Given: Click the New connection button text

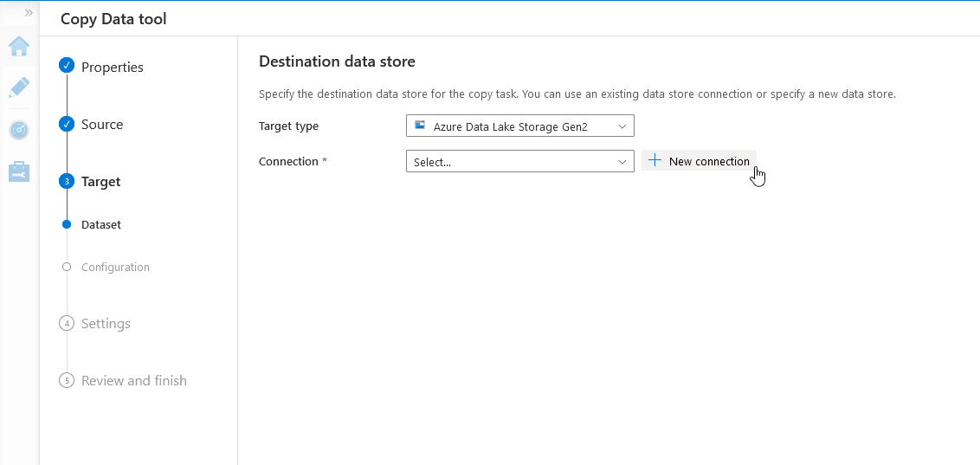Looking at the screenshot, I should [x=709, y=162].
